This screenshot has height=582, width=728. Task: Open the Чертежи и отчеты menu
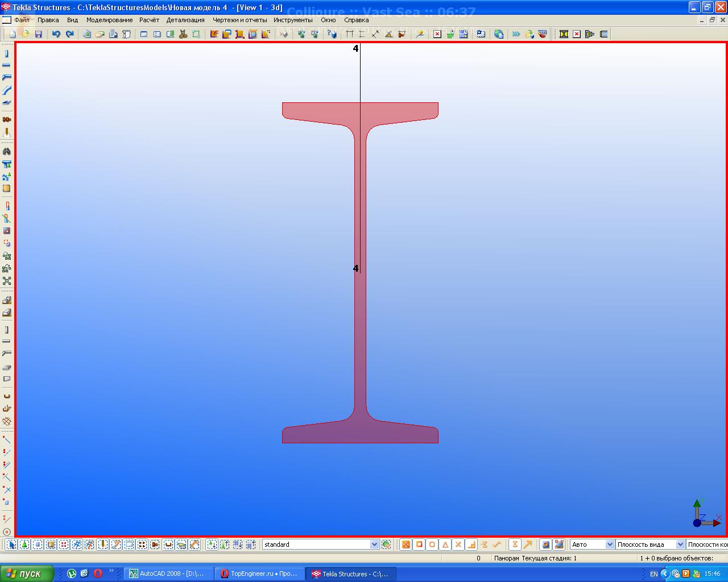click(x=239, y=20)
